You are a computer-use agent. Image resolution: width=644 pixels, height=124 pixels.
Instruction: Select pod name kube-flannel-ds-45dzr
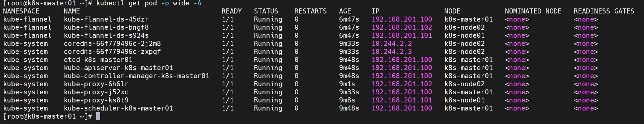click(x=106, y=19)
